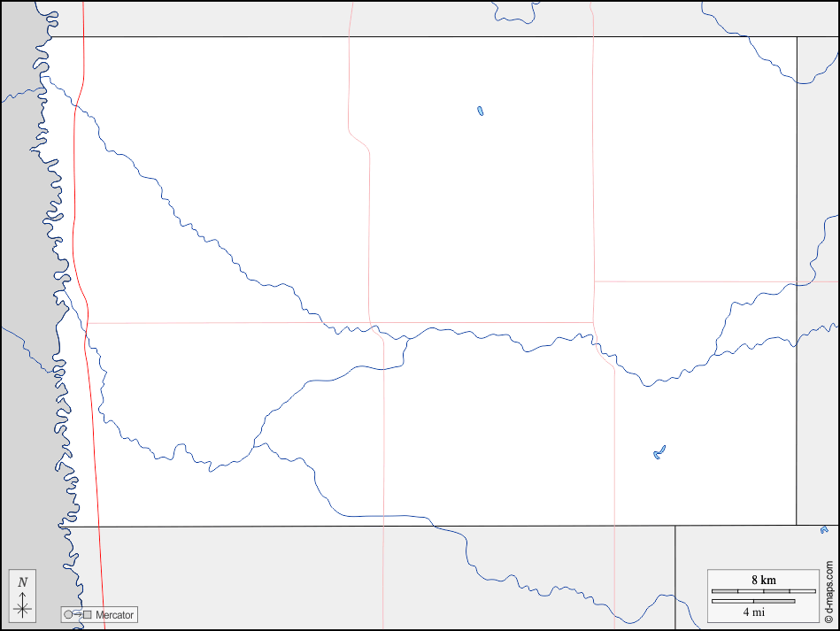Click the Mercator projection label
Viewport: 840px width, 631px height.
point(114,614)
